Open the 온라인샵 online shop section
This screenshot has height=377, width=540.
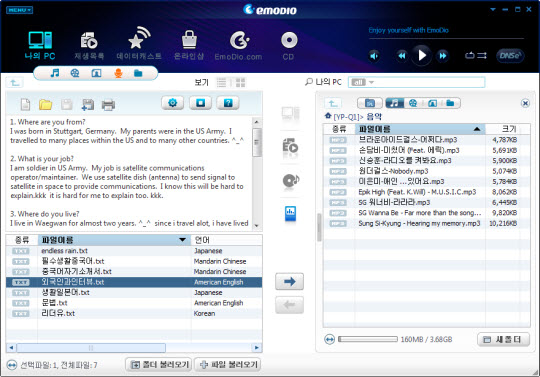[189, 45]
